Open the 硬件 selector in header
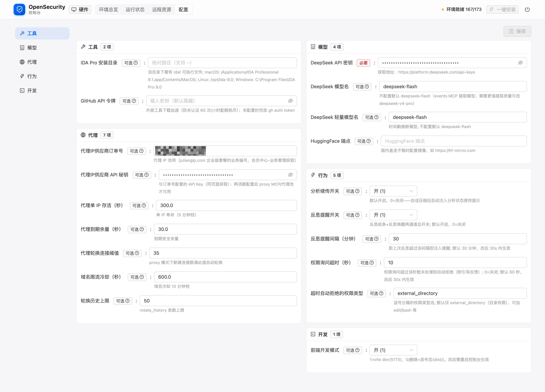The height and width of the screenshot is (392, 545). tap(80, 9)
